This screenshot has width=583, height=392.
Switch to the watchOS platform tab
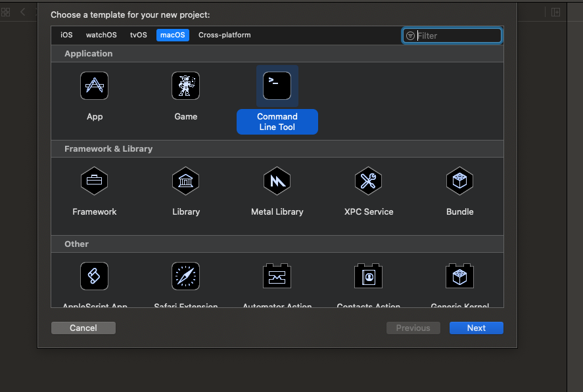[x=101, y=35]
